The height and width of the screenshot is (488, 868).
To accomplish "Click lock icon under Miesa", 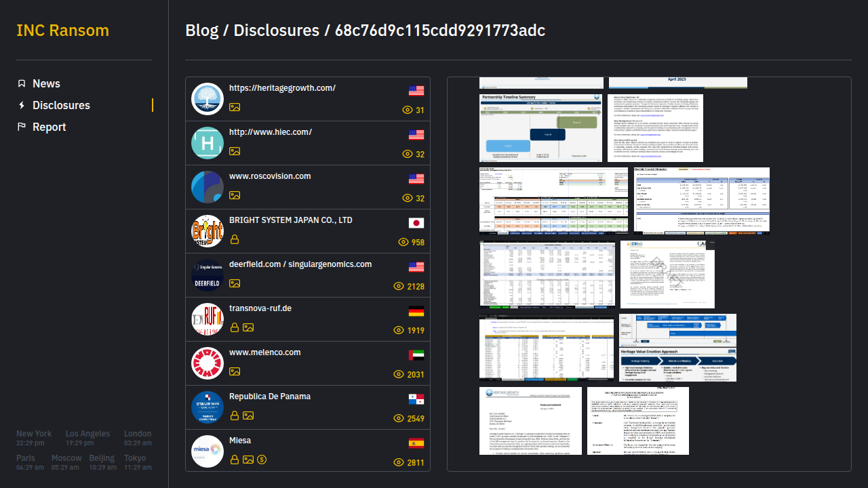I will point(235,460).
